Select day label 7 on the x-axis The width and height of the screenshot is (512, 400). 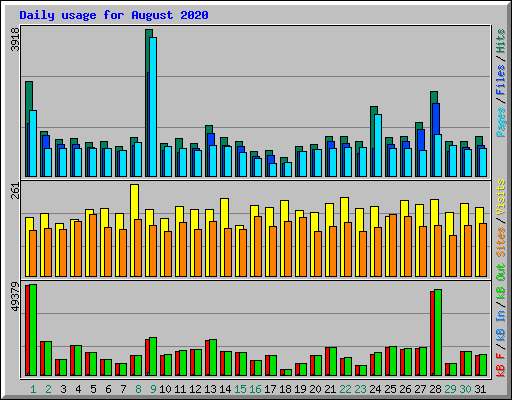[x=123, y=389]
